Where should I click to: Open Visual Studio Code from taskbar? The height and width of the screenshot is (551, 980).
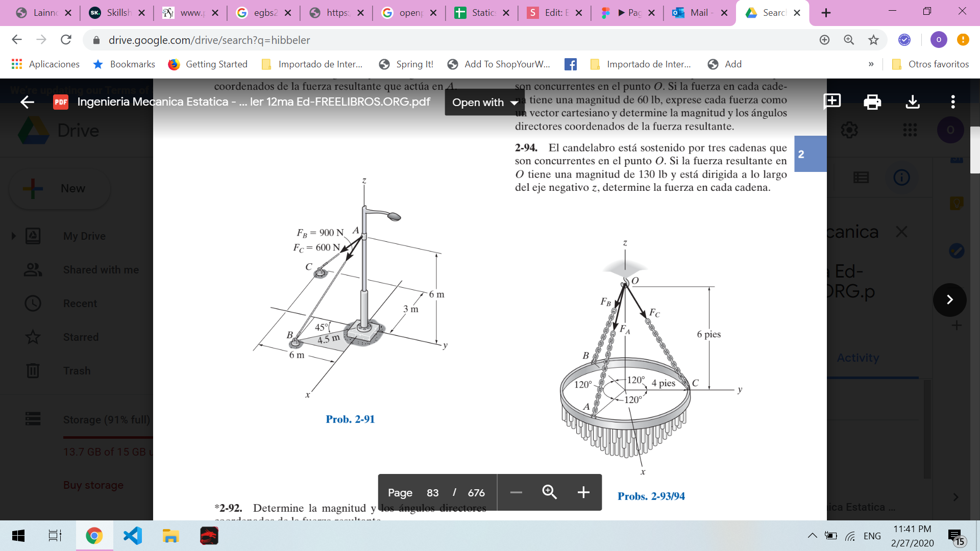coord(133,536)
